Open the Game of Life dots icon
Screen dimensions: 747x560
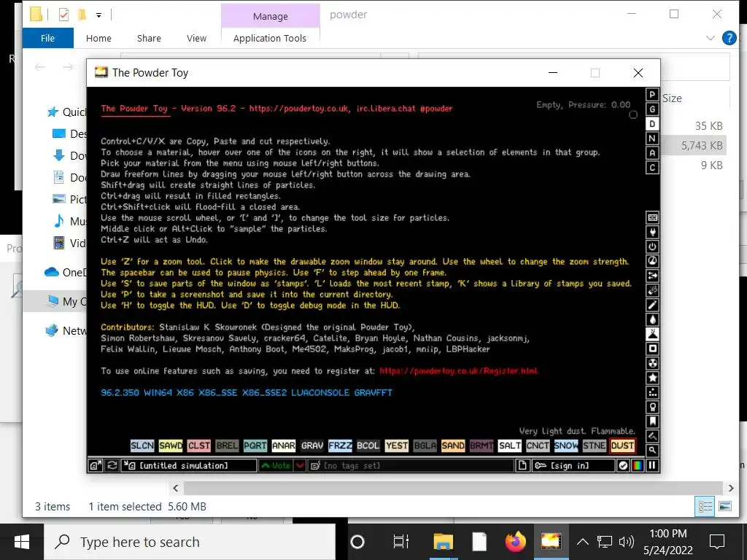(x=652, y=392)
